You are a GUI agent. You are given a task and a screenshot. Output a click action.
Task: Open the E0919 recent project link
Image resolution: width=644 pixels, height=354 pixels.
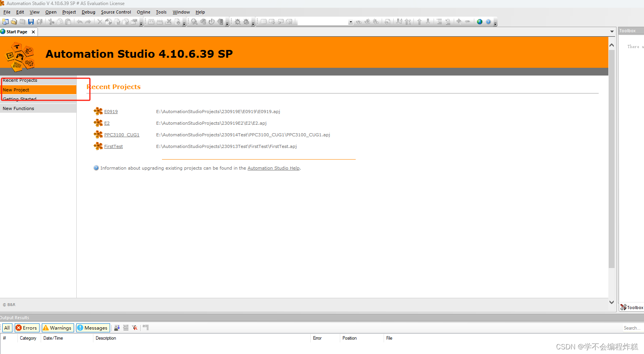[111, 112]
